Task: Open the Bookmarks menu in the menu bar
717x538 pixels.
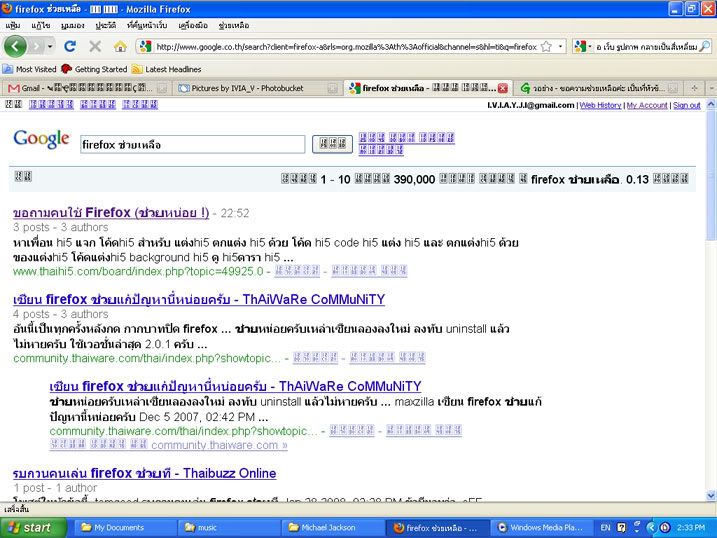Action: click(147, 26)
